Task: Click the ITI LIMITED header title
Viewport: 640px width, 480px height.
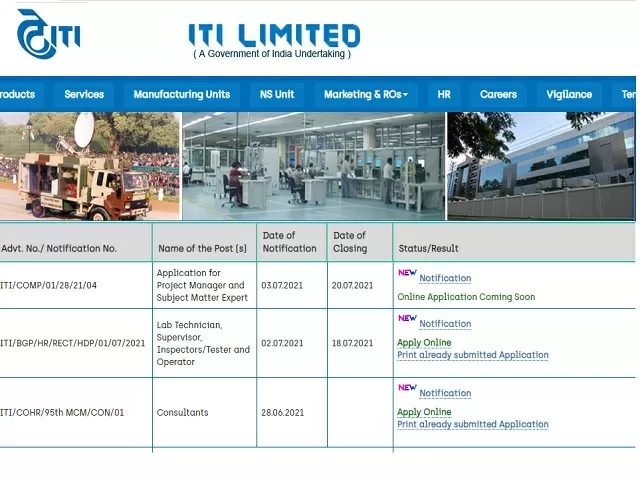Action: point(273,38)
